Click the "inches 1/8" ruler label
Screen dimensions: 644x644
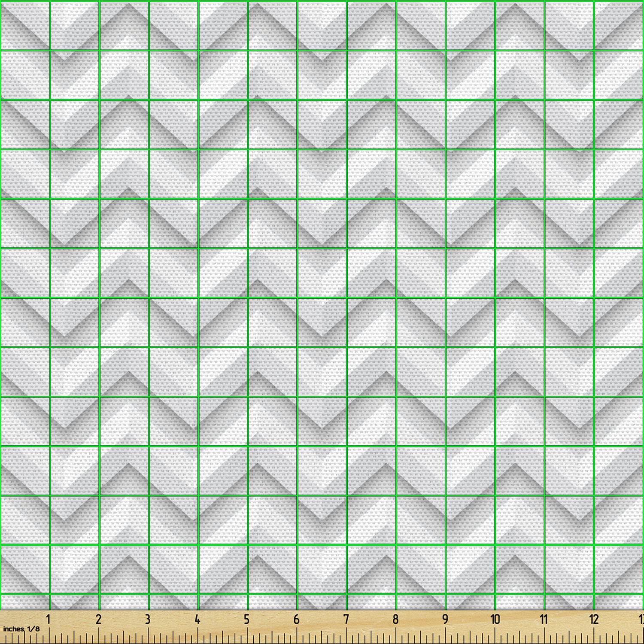(21, 629)
